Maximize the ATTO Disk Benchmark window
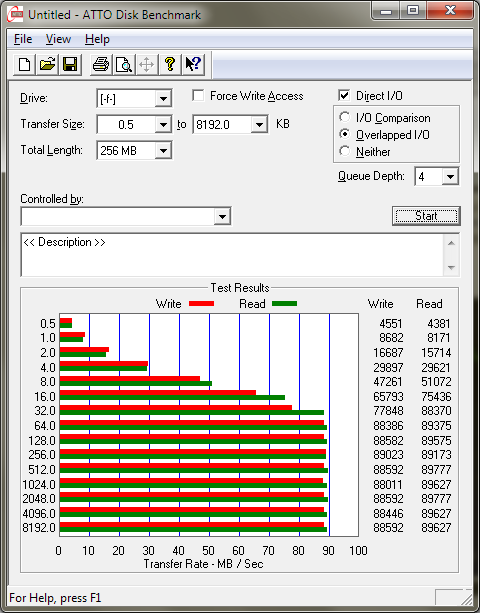This screenshot has width=480, height=613. pyautogui.click(x=413, y=11)
